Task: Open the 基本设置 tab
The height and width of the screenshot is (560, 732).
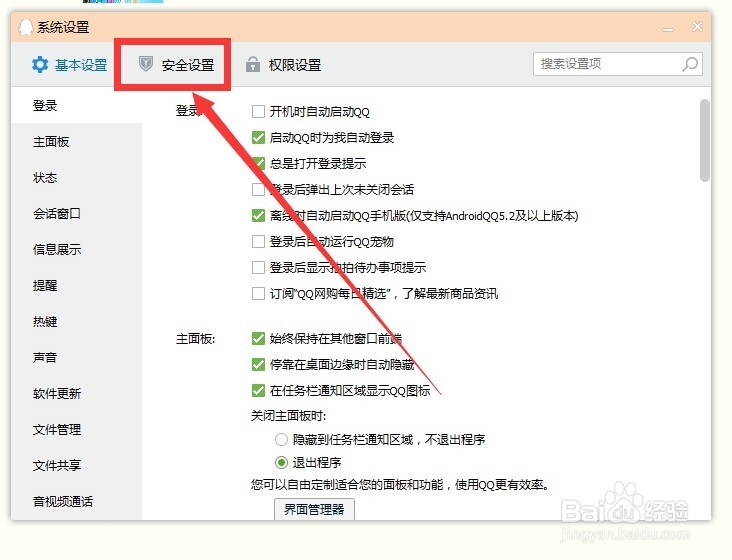Action: click(x=70, y=64)
